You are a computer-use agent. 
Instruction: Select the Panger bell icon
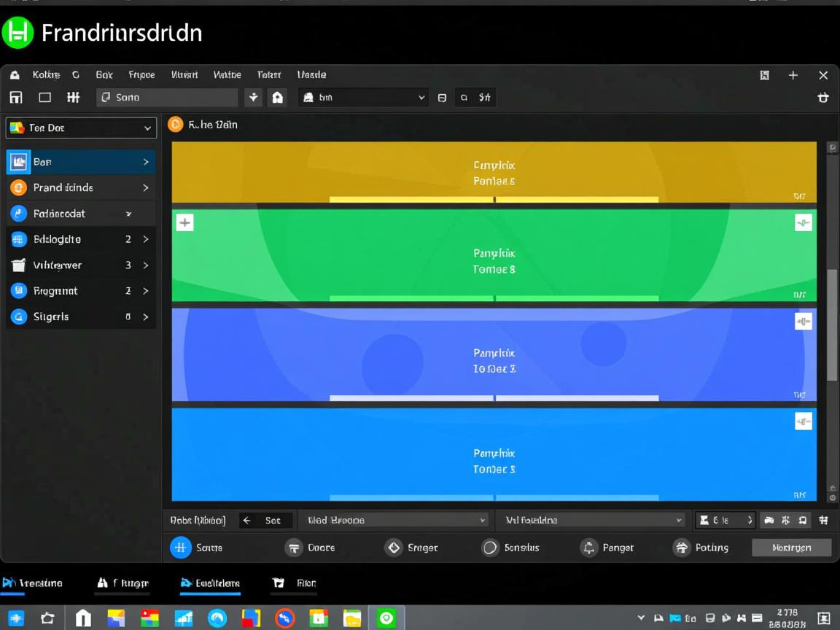pyautogui.click(x=588, y=548)
